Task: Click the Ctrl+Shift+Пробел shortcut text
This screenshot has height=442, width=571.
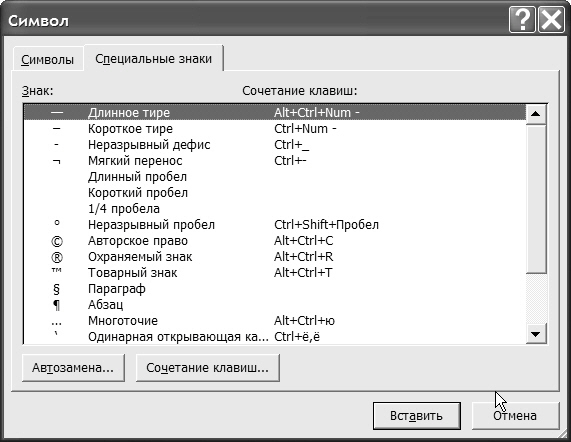Action: (x=327, y=225)
